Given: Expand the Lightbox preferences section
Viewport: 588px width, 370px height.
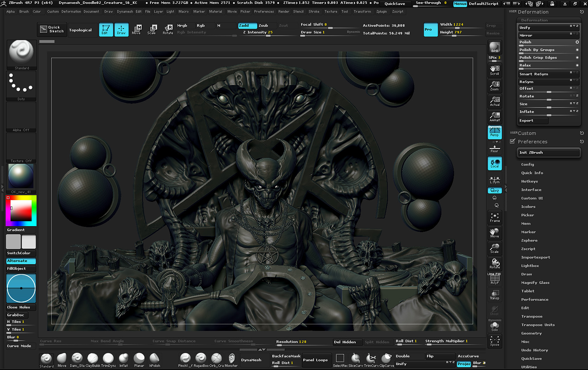Looking at the screenshot, I should pyautogui.click(x=530, y=266).
